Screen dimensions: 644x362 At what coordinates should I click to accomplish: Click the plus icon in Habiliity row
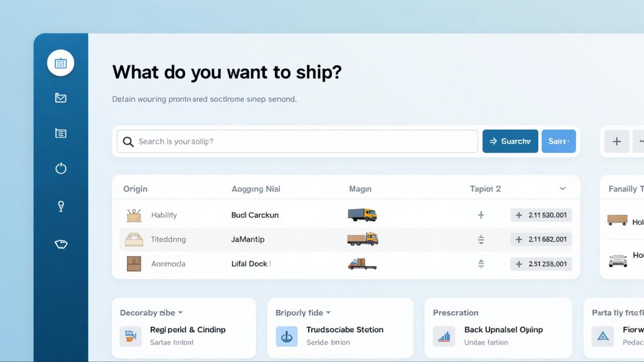[x=480, y=215]
